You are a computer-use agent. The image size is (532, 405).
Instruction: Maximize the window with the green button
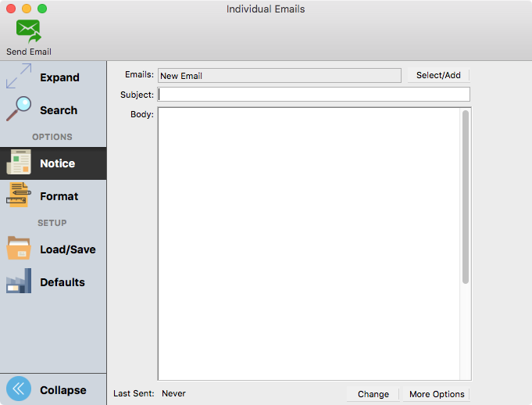point(42,9)
